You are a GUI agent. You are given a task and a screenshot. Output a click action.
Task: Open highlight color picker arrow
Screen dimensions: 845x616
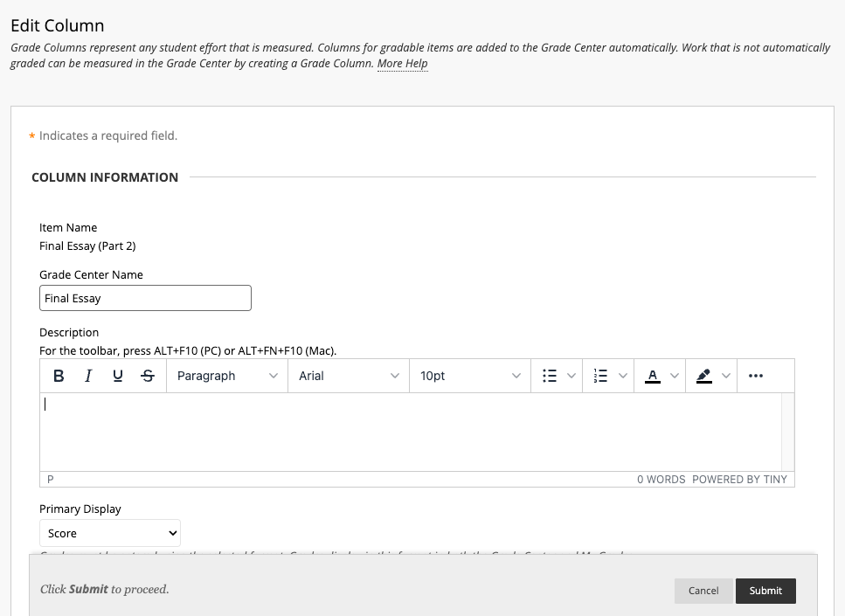pyautogui.click(x=726, y=376)
